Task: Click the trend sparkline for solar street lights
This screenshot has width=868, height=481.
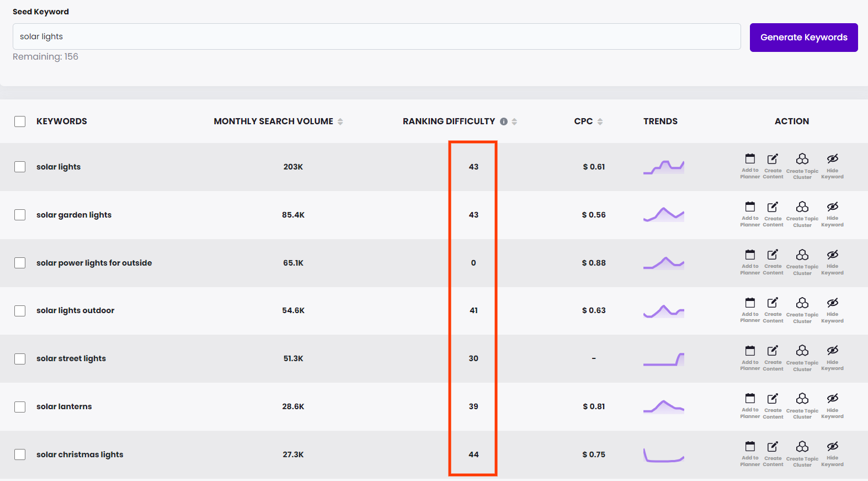Action: (x=663, y=359)
